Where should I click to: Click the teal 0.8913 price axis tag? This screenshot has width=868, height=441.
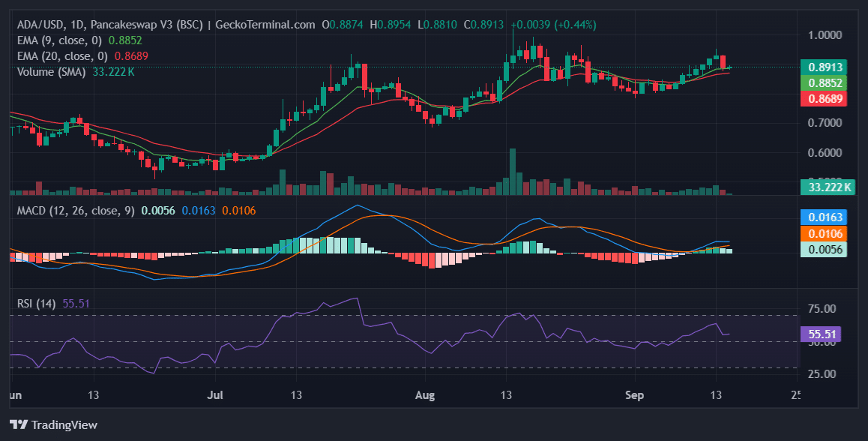click(x=823, y=67)
